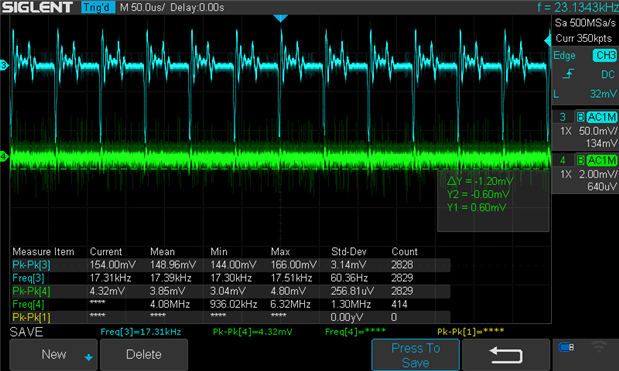Click the channel 4 ground level marker
The image size is (619, 371).
(x=4, y=156)
